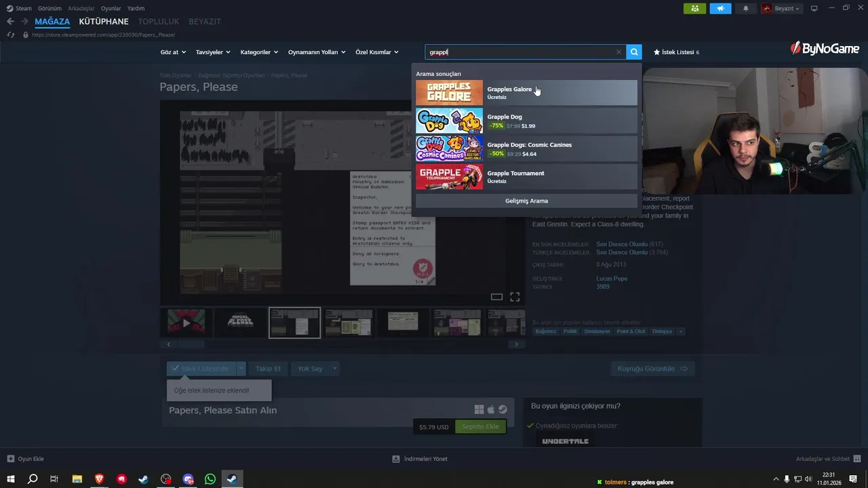
Task: Open the green friends icon
Action: click(694, 9)
